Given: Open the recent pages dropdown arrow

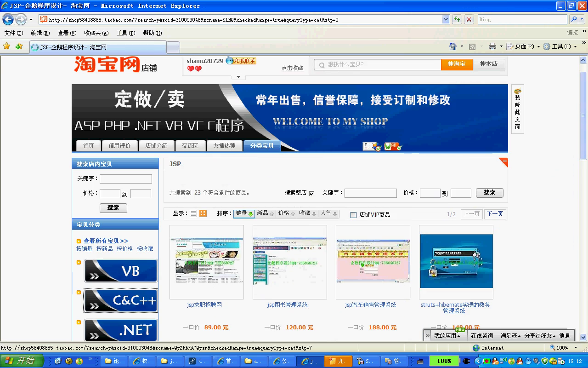Looking at the screenshot, I should [x=31, y=20].
